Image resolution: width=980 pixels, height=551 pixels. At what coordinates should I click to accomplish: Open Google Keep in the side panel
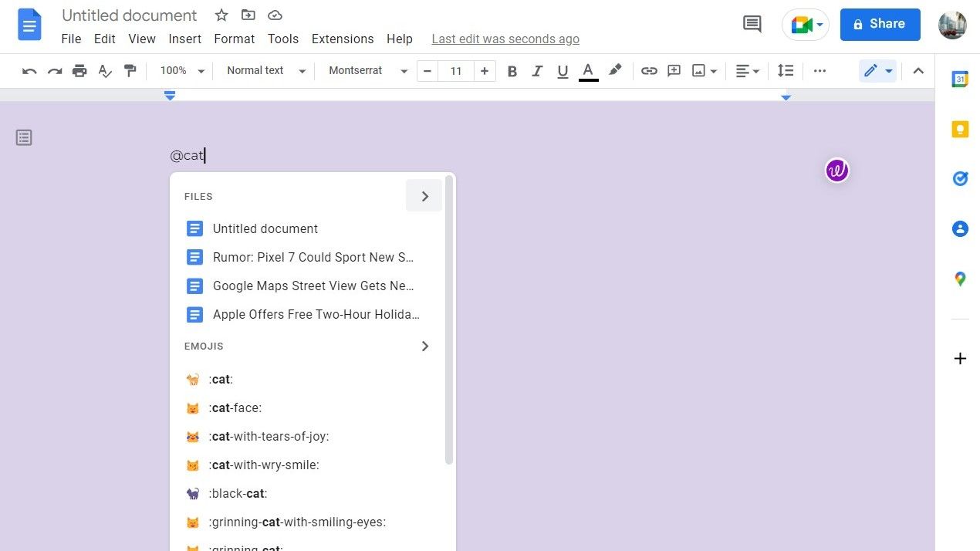[960, 129]
